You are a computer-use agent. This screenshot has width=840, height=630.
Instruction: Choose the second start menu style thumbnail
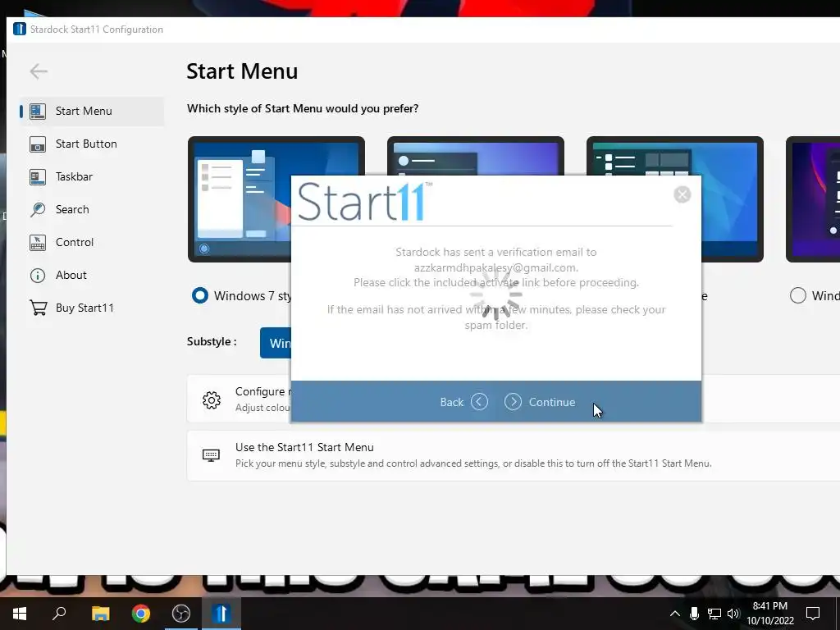click(x=475, y=156)
